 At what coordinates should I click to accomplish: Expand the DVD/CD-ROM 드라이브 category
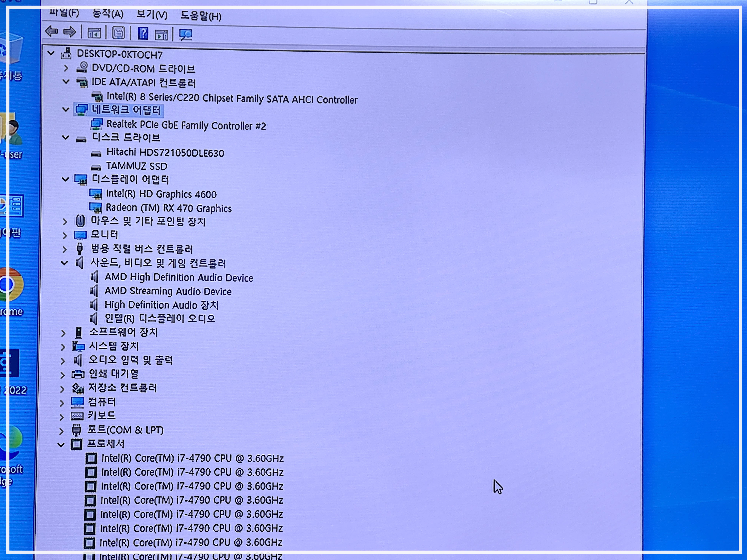coord(66,68)
